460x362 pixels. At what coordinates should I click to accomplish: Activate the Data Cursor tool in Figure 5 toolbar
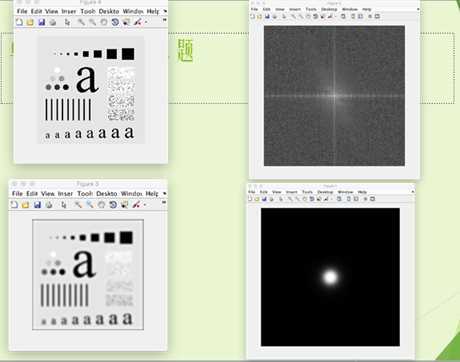click(x=125, y=205)
